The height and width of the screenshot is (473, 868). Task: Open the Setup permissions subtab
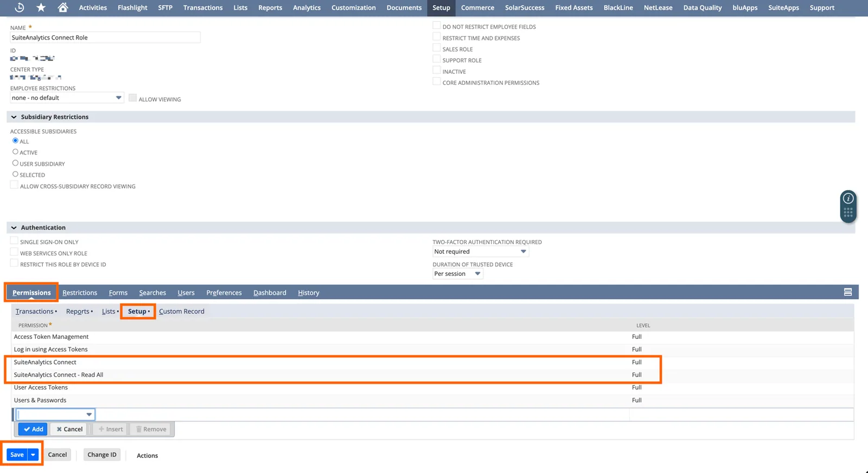[138, 311]
